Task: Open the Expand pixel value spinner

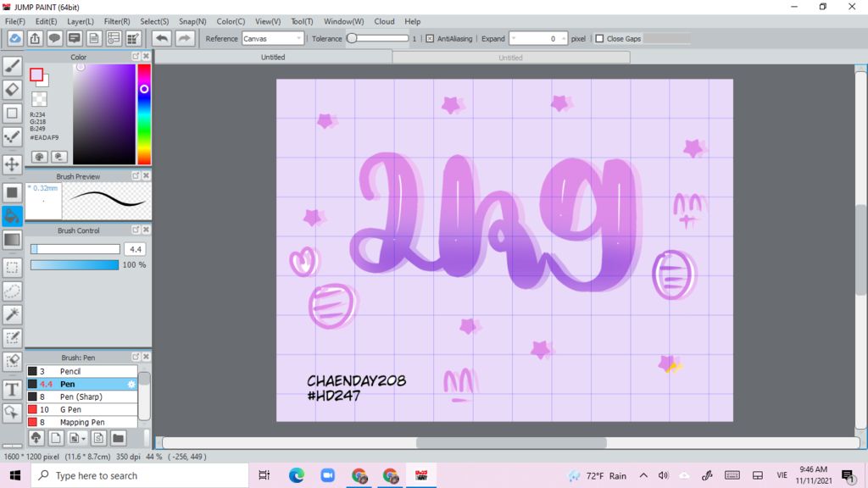Action: [538, 39]
